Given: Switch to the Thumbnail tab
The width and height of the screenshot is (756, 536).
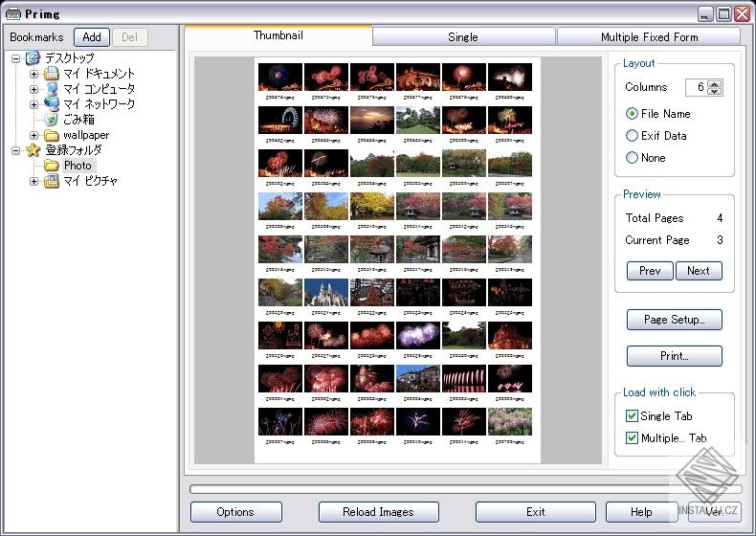Looking at the screenshot, I should tap(278, 35).
